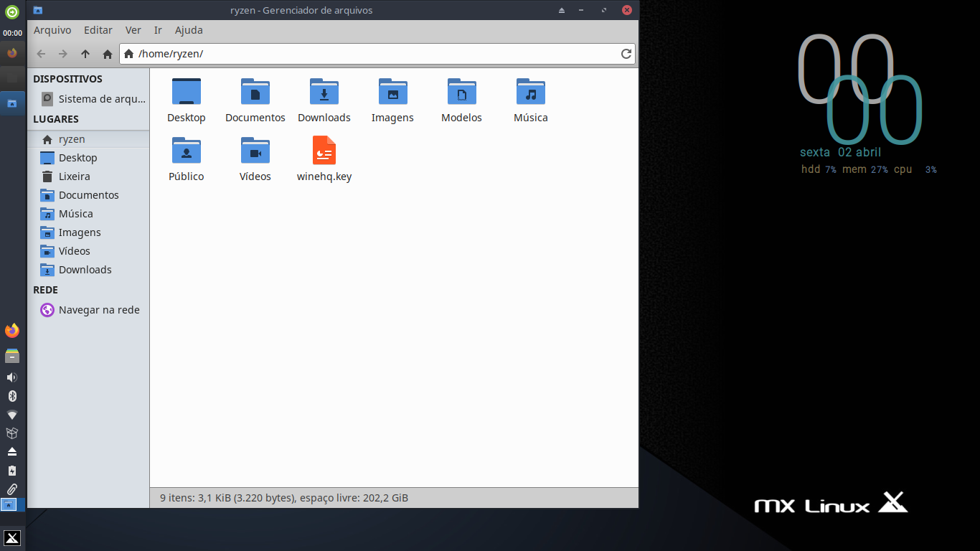Image resolution: width=980 pixels, height=551 pixels.
Task: Click the battery power tray icon
Action: click(x=11, y=471)
